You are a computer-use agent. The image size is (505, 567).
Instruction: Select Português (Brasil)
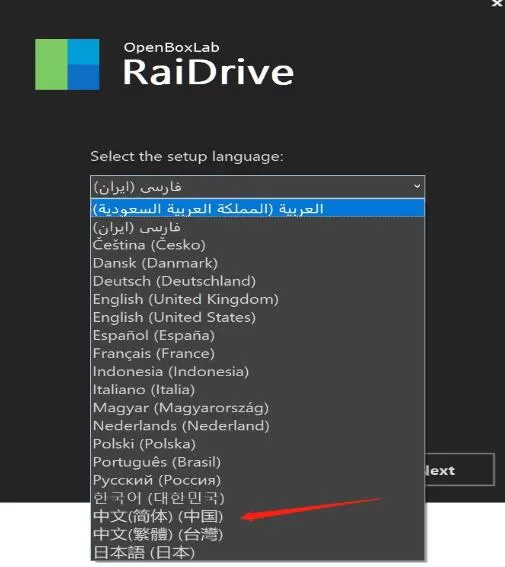[258, 462]
